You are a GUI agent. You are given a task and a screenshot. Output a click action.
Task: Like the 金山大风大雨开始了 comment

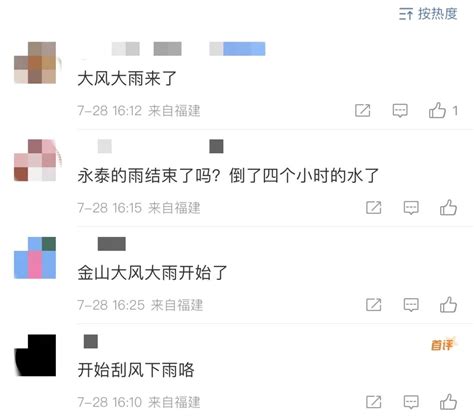[448, 305]
